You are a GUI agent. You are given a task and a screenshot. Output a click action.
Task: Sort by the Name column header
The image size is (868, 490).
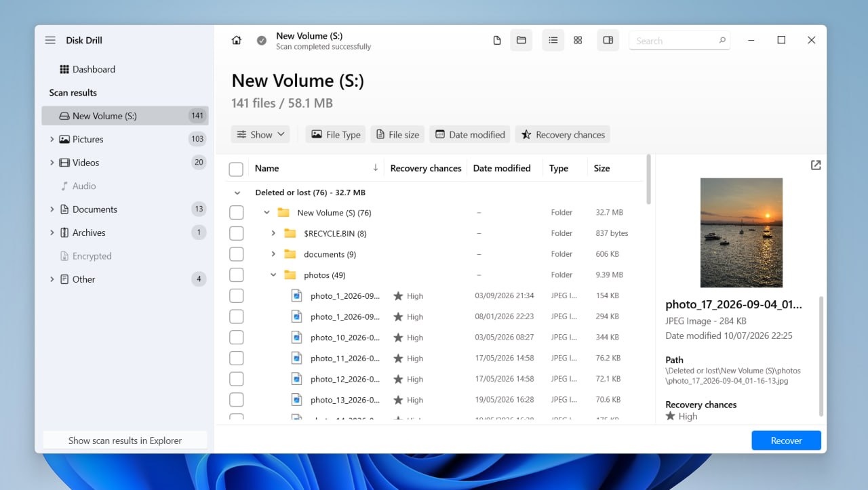(x=315, y=168)
